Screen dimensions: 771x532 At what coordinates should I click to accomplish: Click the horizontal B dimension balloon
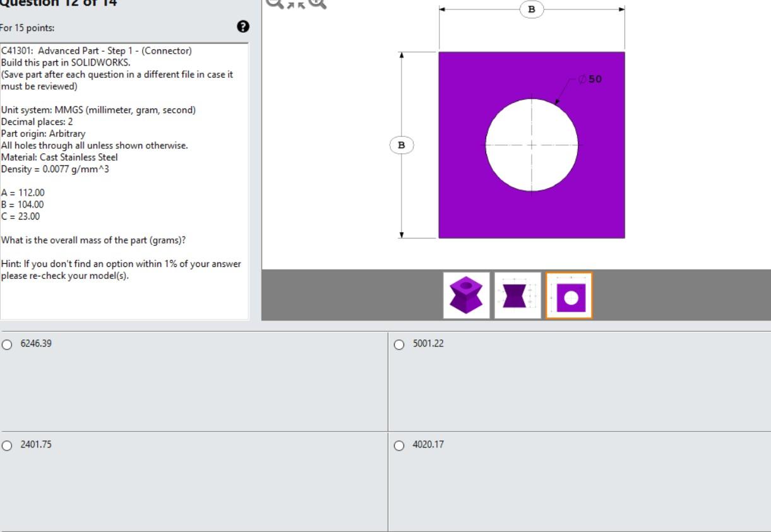532,9
